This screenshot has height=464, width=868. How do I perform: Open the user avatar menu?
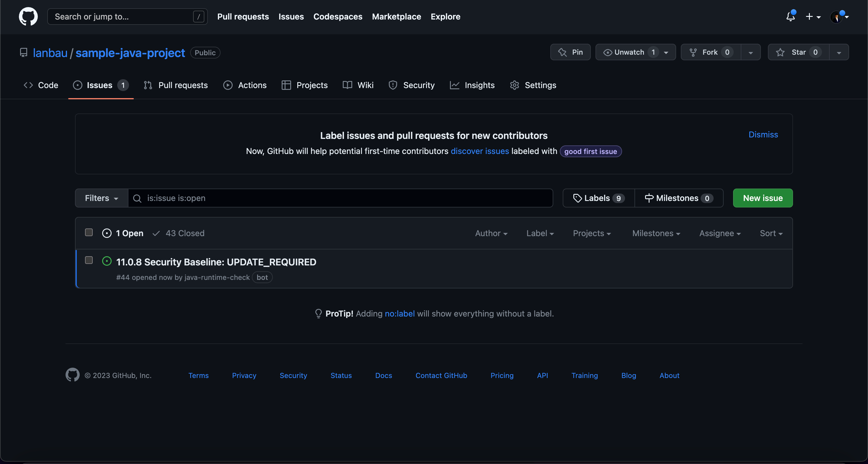(839, 17)
